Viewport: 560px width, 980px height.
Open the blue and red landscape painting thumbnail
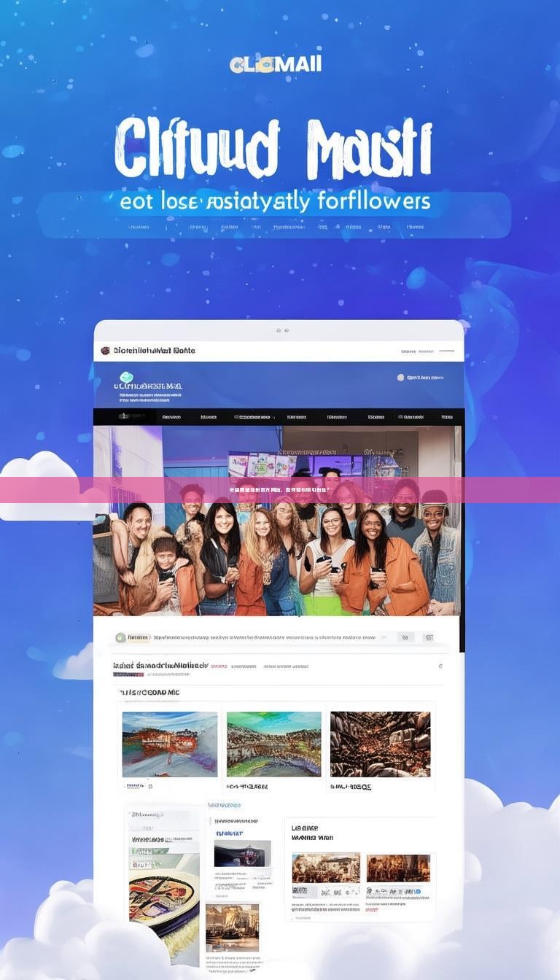pyautogui.click(x=170, y=744)
